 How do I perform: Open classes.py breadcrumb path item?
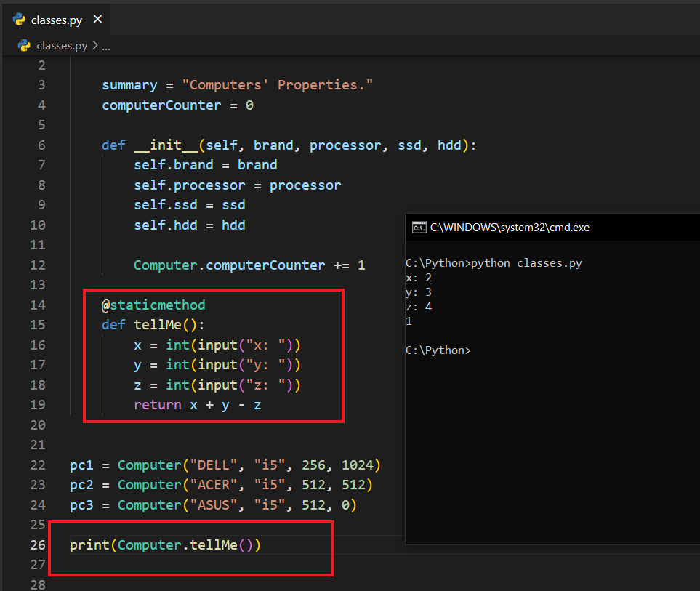[62, 46]
